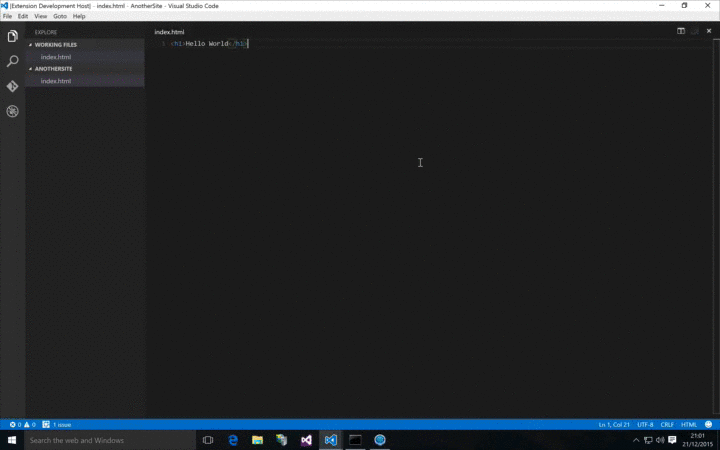Image resolution: width=720 pixels, height=450 pixels.
Task: Click the line number 1 gutter
Action: click(x=163, y=44)
